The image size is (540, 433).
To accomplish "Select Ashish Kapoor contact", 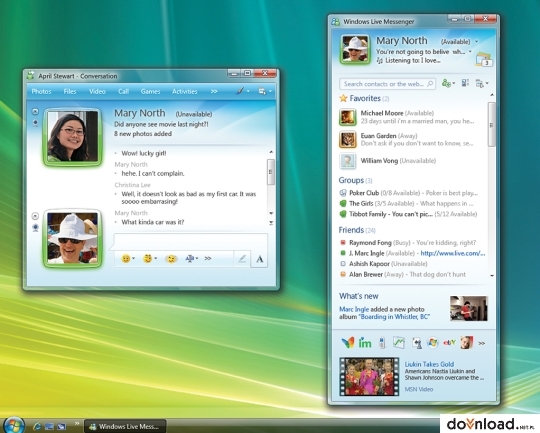I will (384, 264).
